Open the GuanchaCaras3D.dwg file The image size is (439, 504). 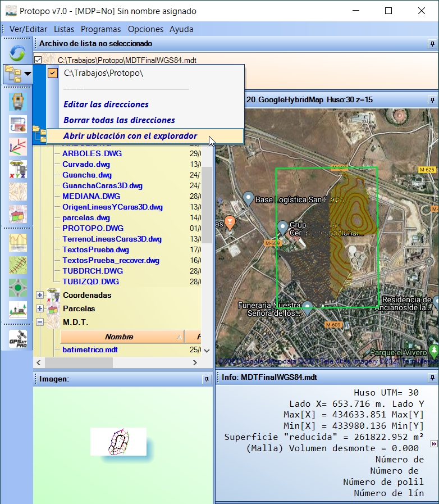tap(102, 185)
